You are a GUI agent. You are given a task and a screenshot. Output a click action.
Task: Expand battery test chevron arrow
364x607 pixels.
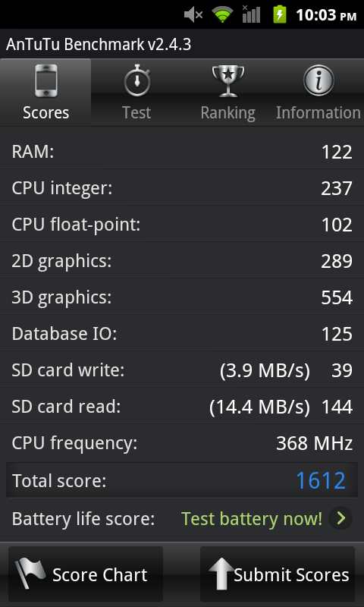tap(340, 518)
